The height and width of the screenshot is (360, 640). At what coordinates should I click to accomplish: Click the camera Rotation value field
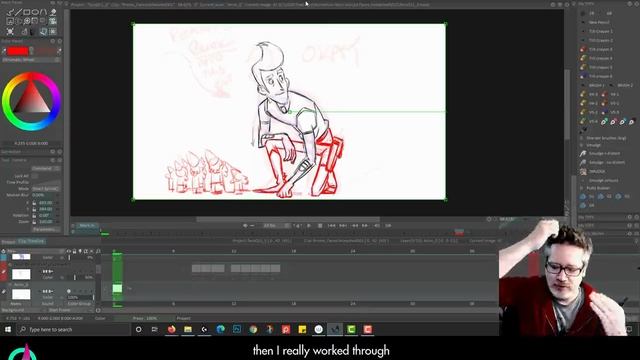(x=46, y=215)
